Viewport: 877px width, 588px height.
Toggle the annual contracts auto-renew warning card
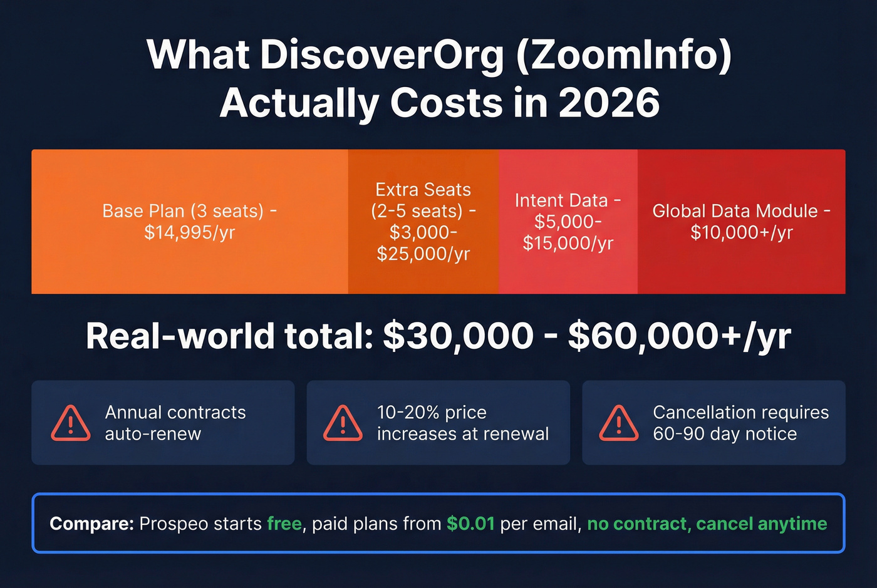(x=163, y=423)
